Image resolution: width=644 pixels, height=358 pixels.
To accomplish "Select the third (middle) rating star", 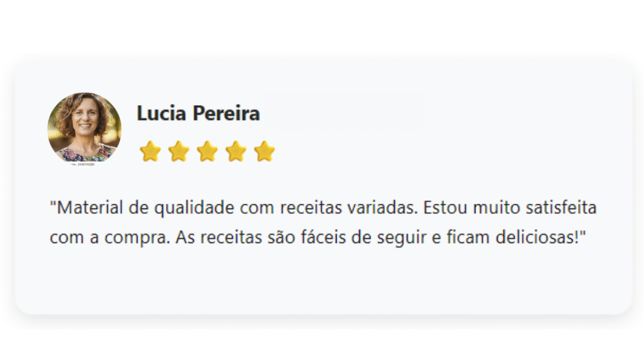I will pyautogui.click(x=208, y=151).
